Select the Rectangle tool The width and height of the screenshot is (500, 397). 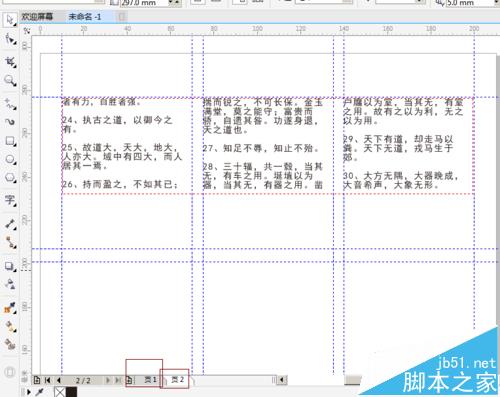click(x=10, y=141)
